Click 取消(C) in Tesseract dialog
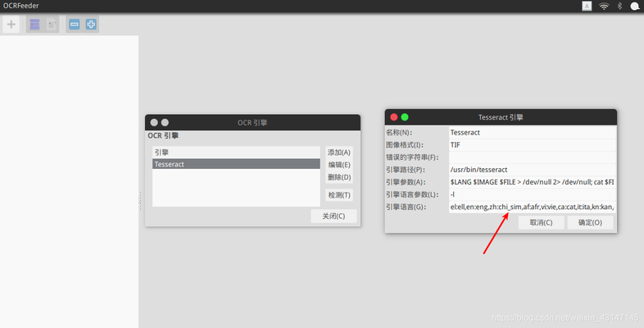 pos(541,222)
